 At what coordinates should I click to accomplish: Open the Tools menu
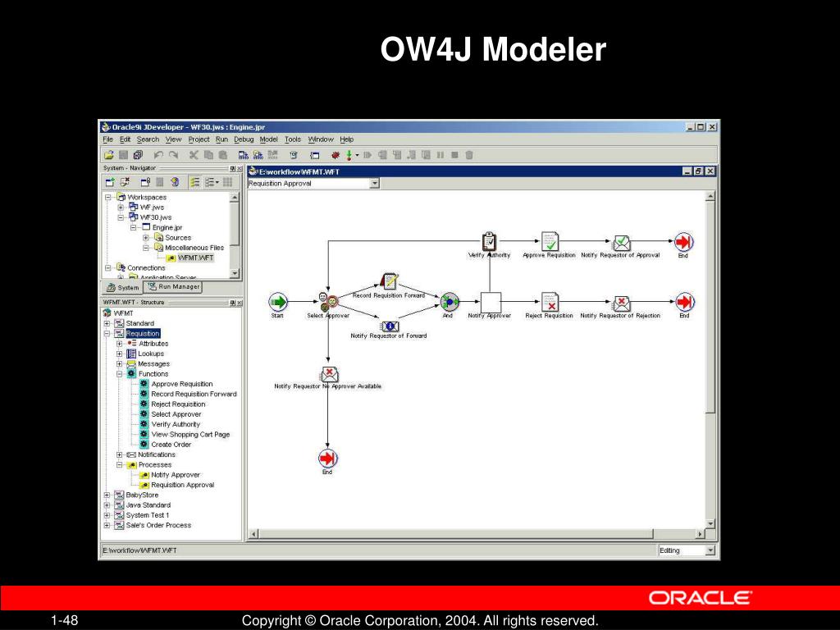[293, 139]
